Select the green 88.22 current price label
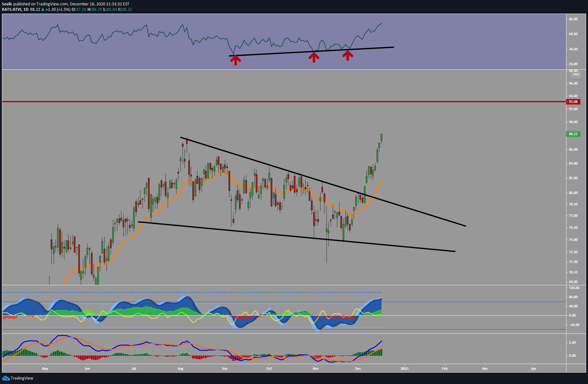This screenshot has width=588, height=384. [573, 134]
